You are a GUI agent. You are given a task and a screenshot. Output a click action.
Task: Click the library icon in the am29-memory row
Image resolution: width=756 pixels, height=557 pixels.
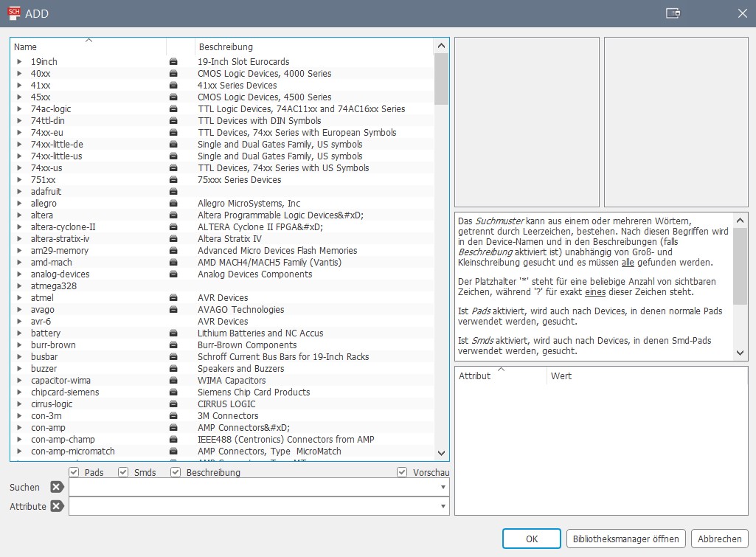pyautogui.click(x=173, y=251)
